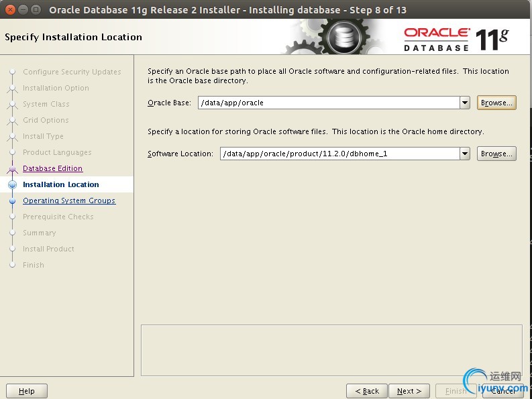This screenshot has width=532, height=399.
Task: Click the Product Languages step label
Action: (x=57, y=152)
